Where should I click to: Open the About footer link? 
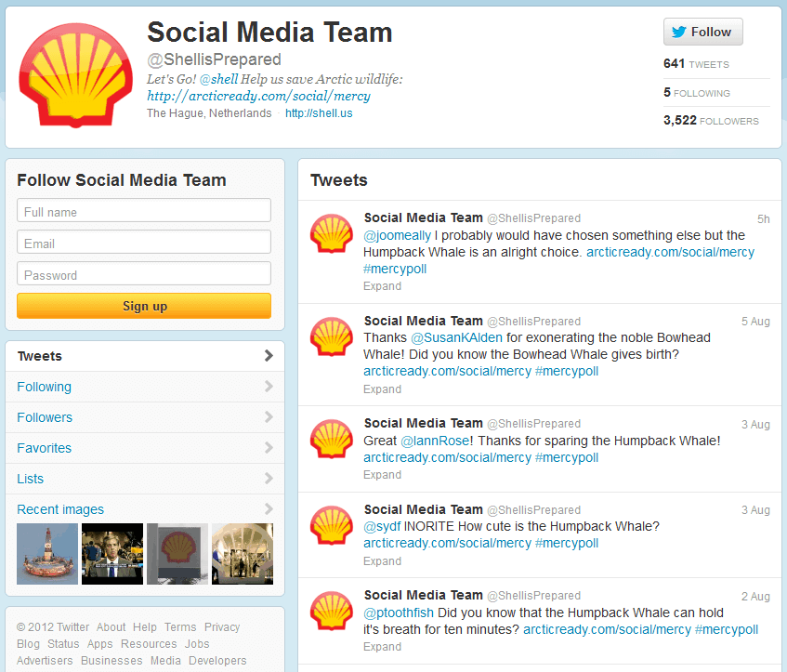111,627
